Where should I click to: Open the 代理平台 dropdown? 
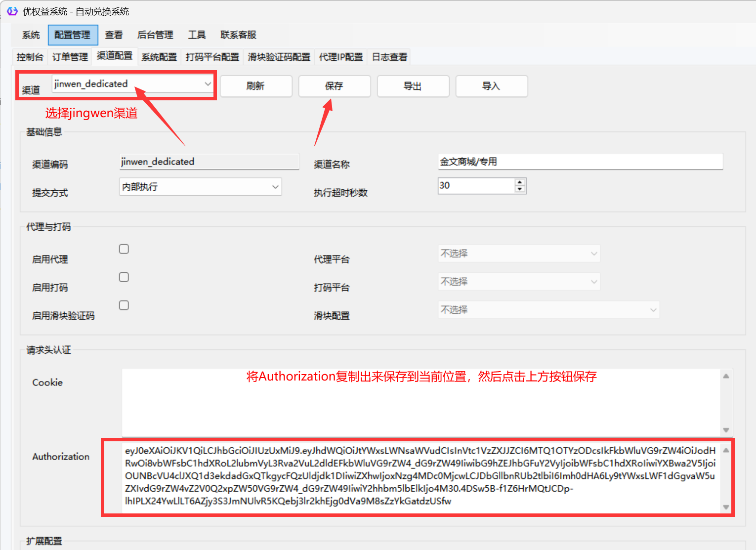click(519, 254)
